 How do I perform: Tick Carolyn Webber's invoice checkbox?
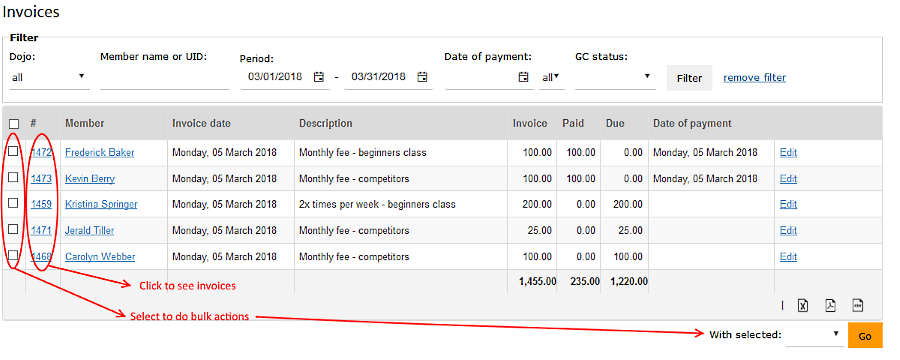tap(13, 255)
